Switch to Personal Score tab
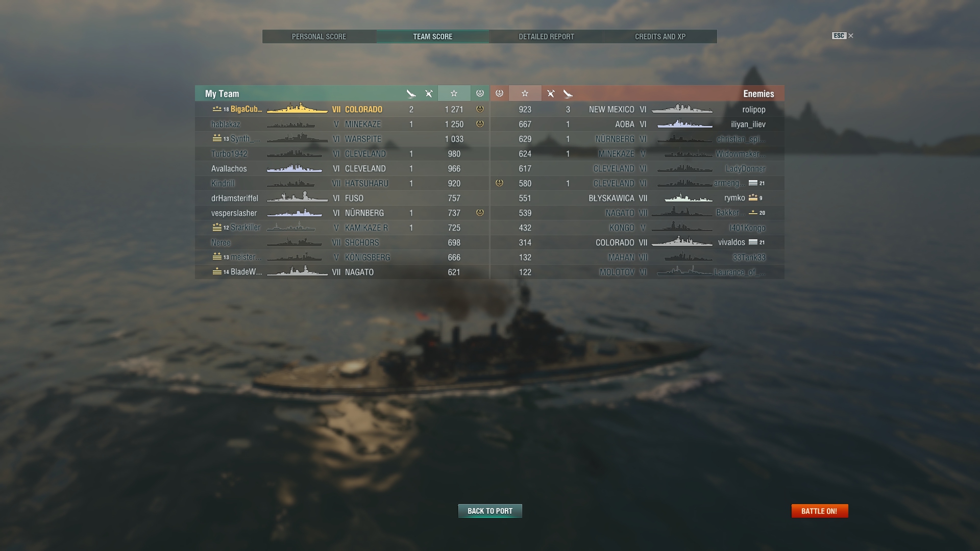Image resolution: width=980 pixels, height=551 pixels. (x=319, y=37)
